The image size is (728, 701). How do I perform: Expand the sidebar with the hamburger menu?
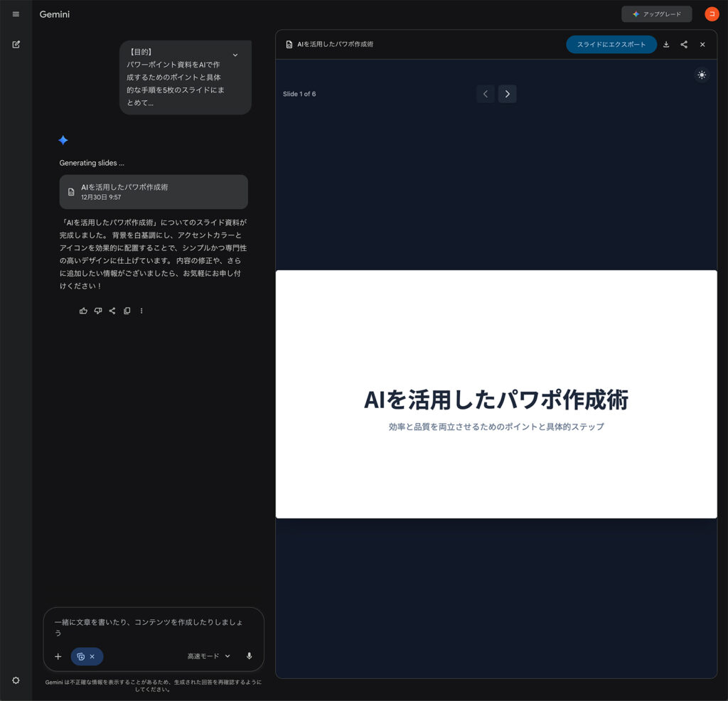tap(16, 14)
